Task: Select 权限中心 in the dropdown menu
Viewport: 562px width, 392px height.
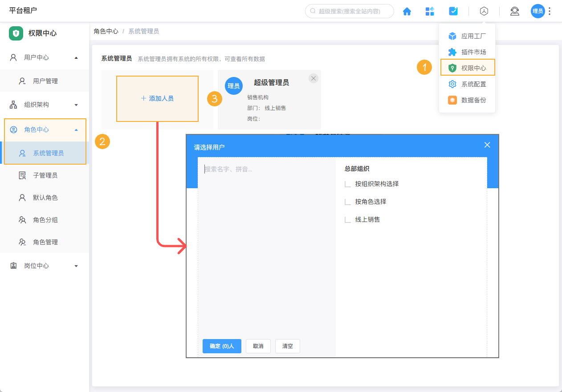Action: 467,68
